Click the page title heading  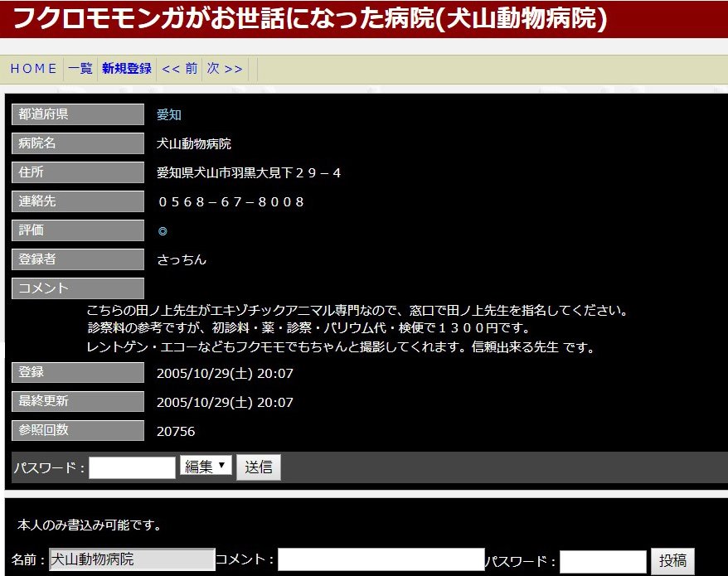(x=310, y=18)
